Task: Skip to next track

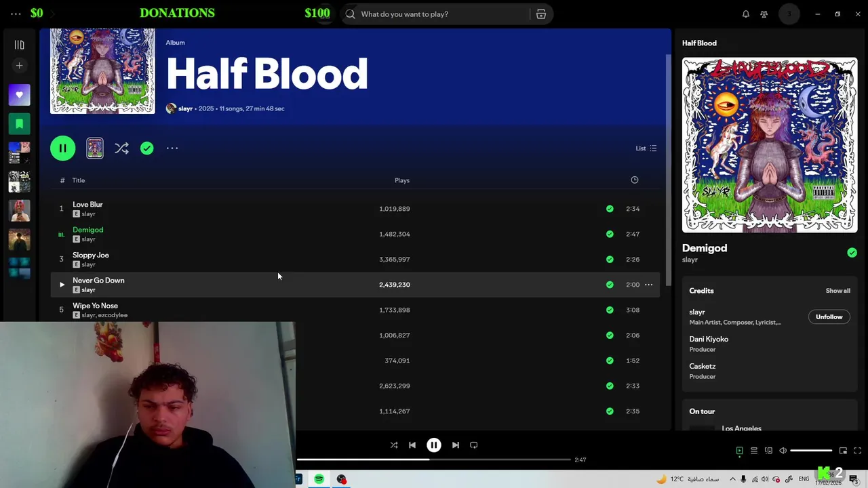Action: click(x=456, y=445)
